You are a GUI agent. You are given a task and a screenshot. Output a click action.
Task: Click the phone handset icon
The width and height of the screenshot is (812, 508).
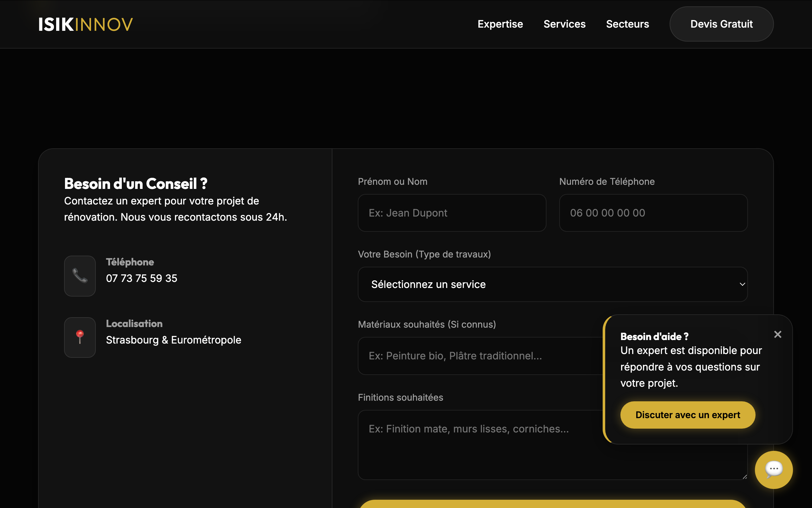[80, 276]
